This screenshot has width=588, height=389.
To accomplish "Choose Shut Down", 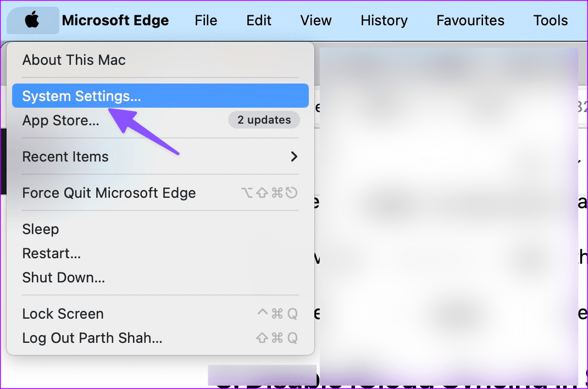I will coord(63,277).
